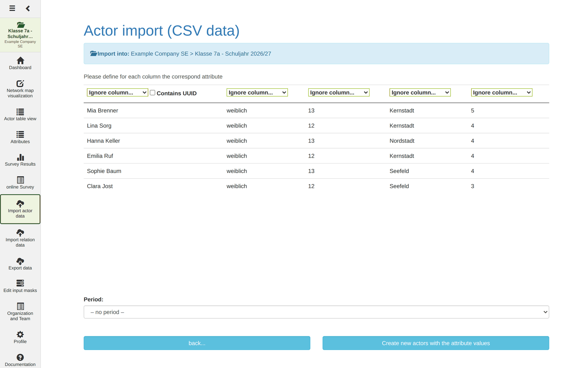Open attribute dropdown for the weiblich column

click(257, 93)
